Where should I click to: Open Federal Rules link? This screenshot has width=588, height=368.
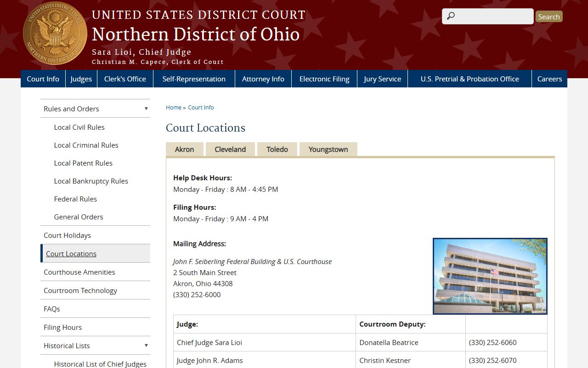75,199
